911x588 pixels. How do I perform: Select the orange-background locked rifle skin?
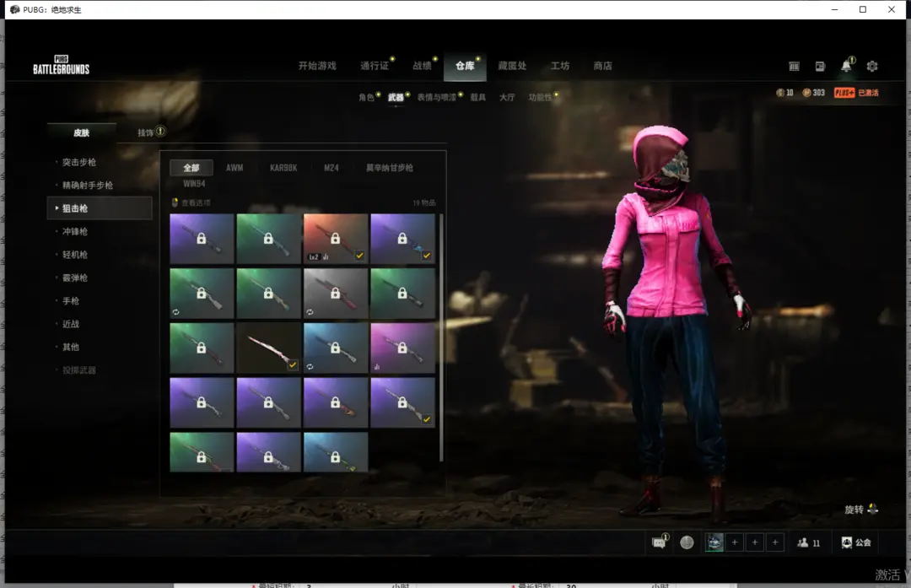pyautogui.click(x=335, y=239)
